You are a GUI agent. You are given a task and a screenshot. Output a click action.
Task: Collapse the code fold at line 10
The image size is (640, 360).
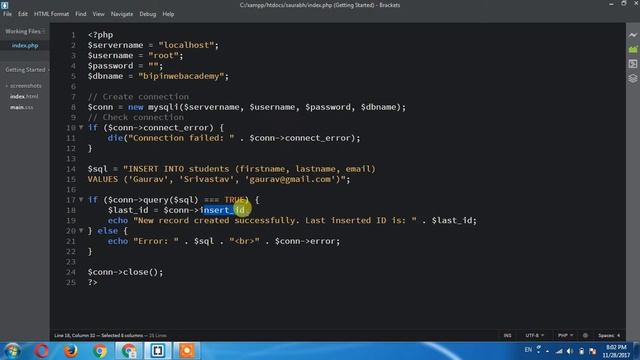point(81,127)
